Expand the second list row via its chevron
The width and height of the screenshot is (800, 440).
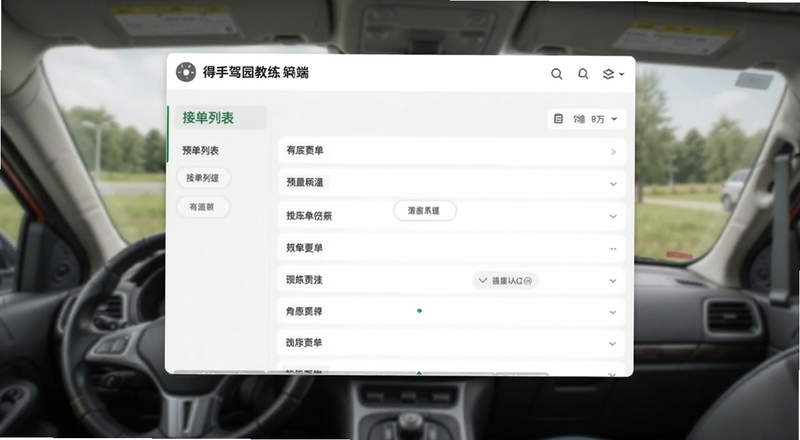point(613,184)
